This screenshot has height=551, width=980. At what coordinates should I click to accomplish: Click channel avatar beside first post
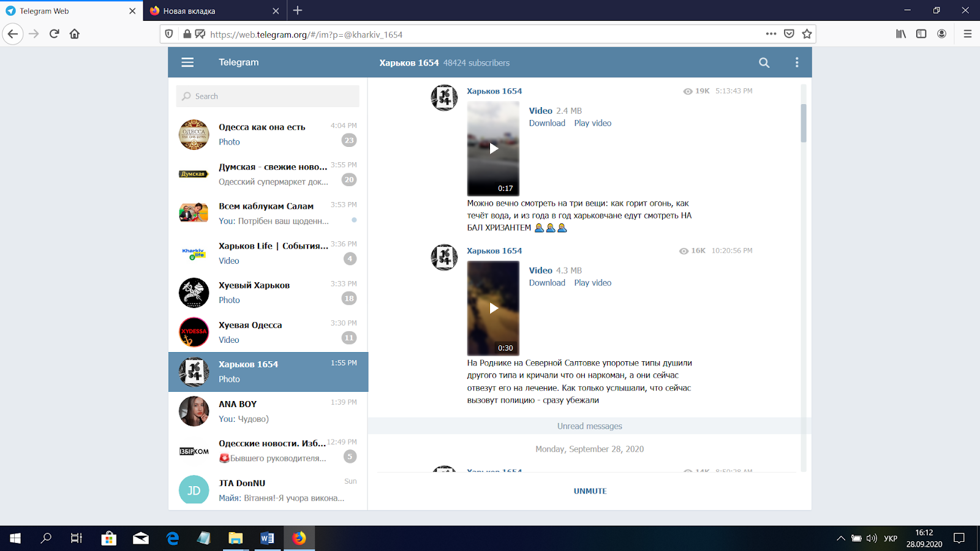coord(444,97)
